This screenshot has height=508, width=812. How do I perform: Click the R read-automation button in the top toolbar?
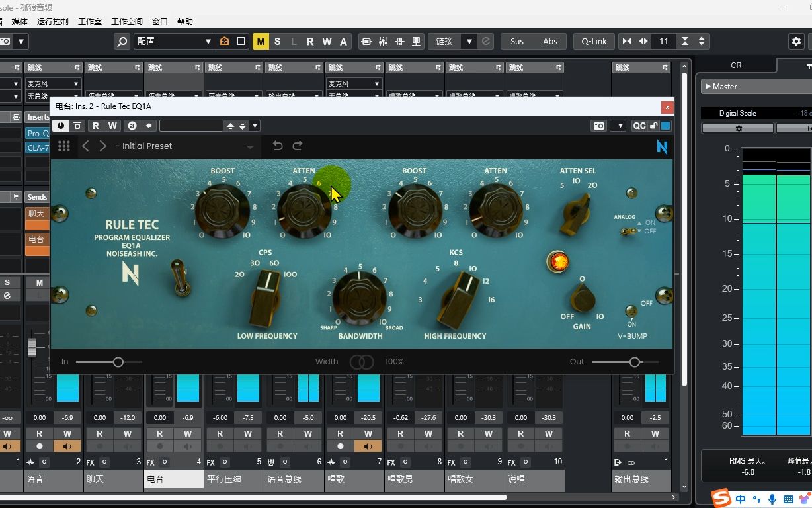[310, 41]
